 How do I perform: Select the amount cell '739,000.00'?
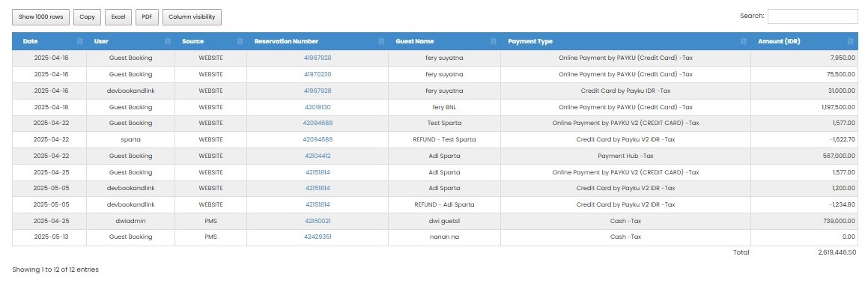804,221
